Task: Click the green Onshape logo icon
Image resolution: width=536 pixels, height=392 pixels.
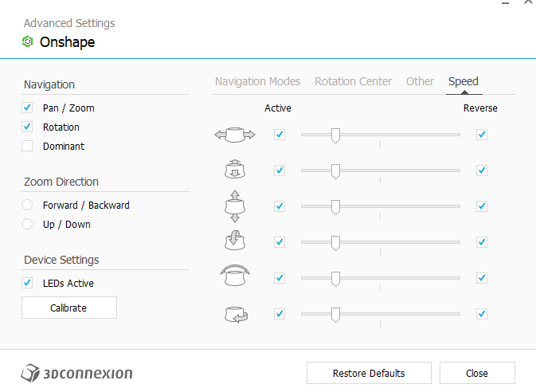Action: click(x=28, y=42)
